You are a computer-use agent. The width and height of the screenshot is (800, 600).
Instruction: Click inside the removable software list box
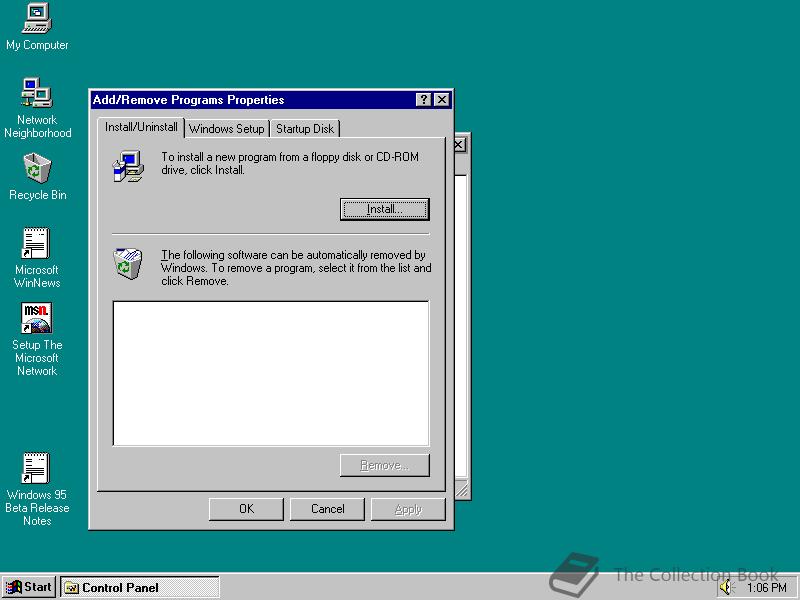point(271,373)
